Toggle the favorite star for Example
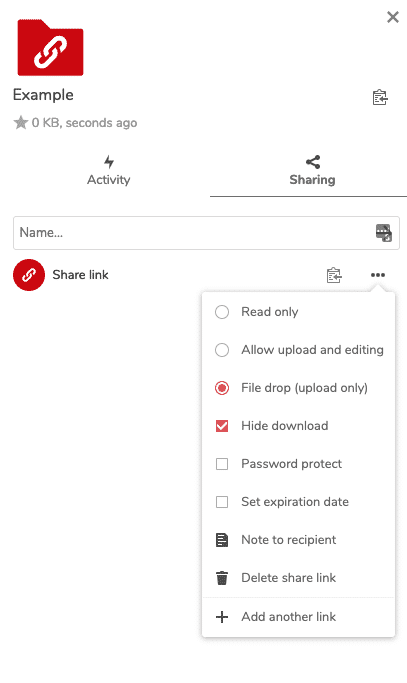 20,122
